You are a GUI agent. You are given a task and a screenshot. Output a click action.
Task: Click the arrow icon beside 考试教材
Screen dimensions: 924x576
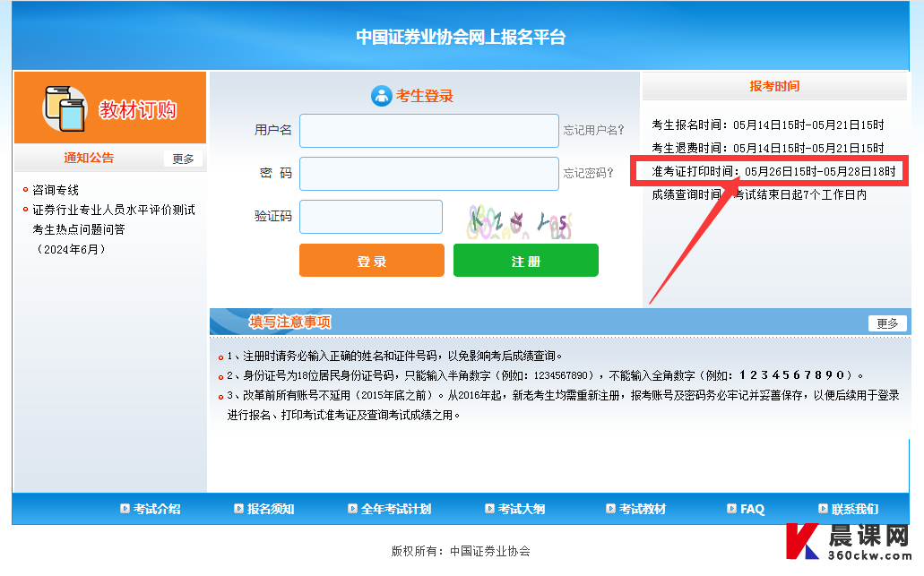pos(610,508)
